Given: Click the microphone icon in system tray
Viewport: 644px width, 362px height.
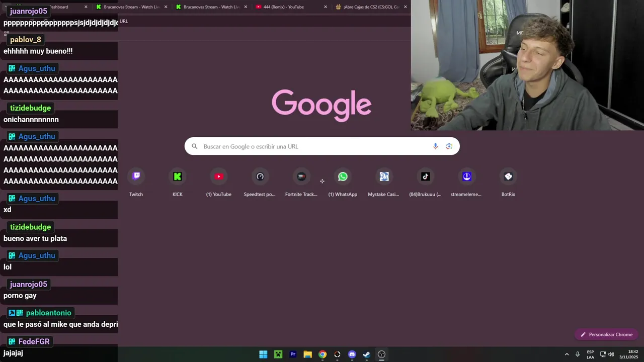Looking at the screenshot, I should tap(578, 354).
